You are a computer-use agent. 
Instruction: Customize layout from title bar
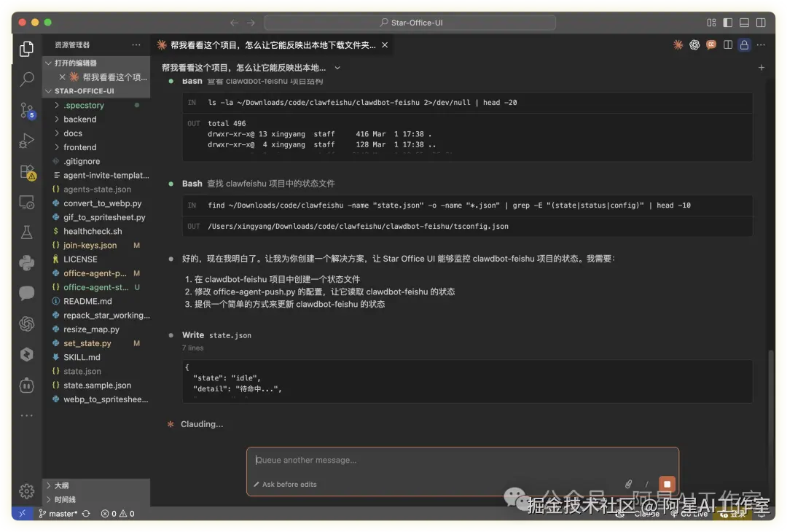(x=711, y=23)
